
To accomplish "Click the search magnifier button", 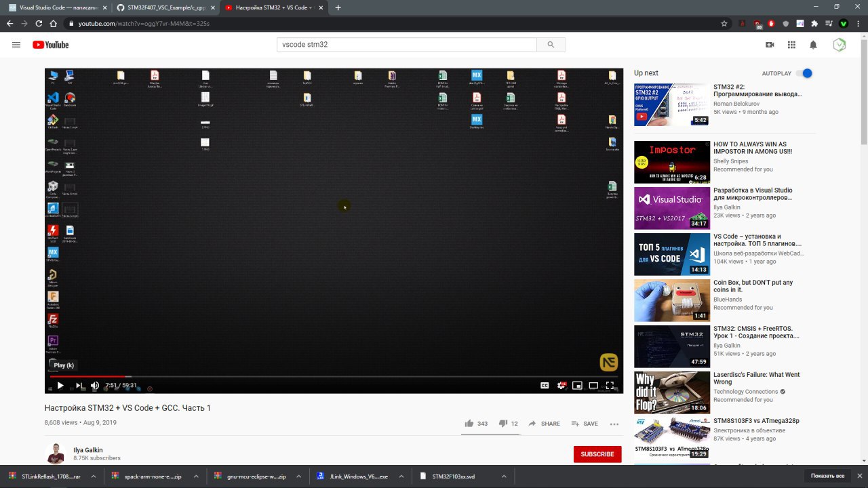I will click(551, 45).
